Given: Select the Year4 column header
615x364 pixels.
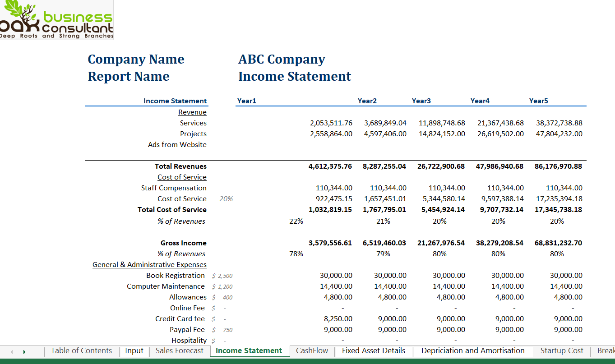Looking at the screenshot, I should point(480,101).
